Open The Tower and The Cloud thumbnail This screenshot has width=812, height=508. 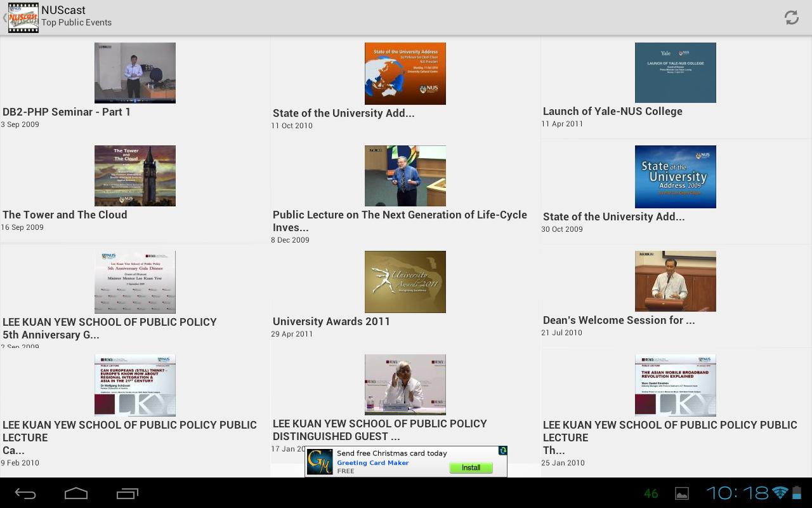[135, 176]
